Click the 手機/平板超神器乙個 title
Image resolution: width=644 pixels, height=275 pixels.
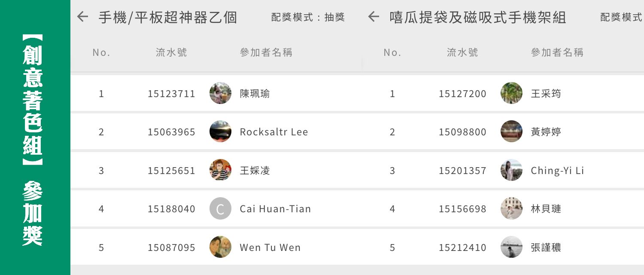tap(167, 17)
